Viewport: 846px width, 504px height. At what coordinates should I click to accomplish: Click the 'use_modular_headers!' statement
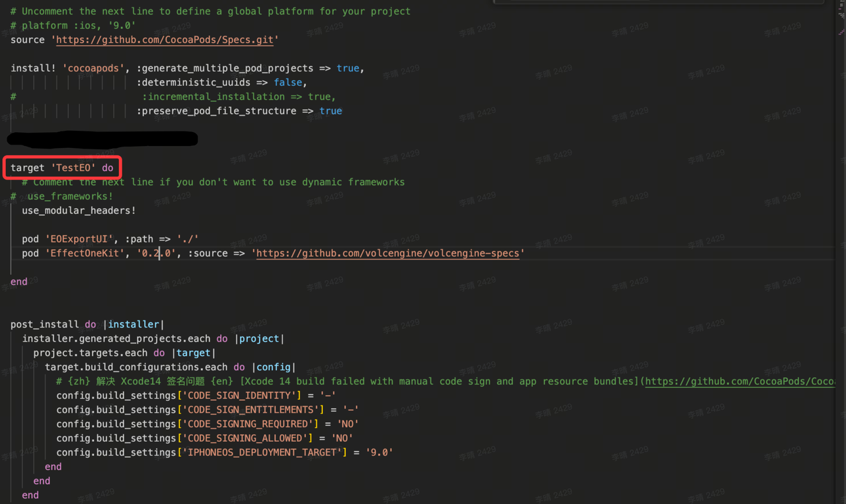[79, 210]
